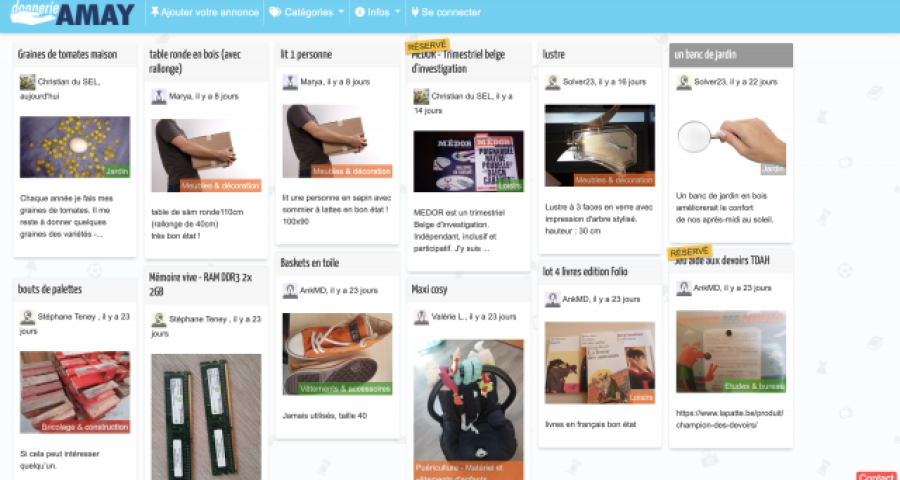Screen dimensions: 900x480
Task: Click Stéphane Teney avatar on bouts de palettes
Action: 28,317
